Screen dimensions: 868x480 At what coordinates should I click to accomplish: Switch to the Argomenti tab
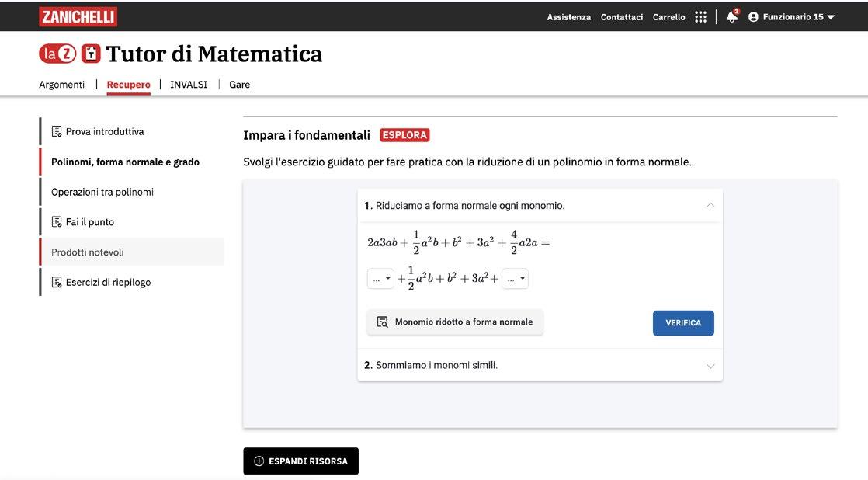(62, 85)
